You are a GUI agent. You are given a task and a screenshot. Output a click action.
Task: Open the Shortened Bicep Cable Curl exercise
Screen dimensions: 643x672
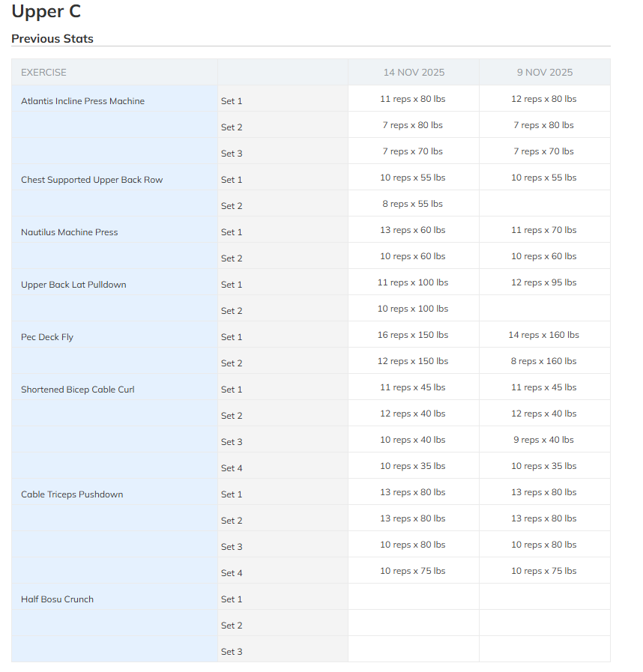[77, 390]
